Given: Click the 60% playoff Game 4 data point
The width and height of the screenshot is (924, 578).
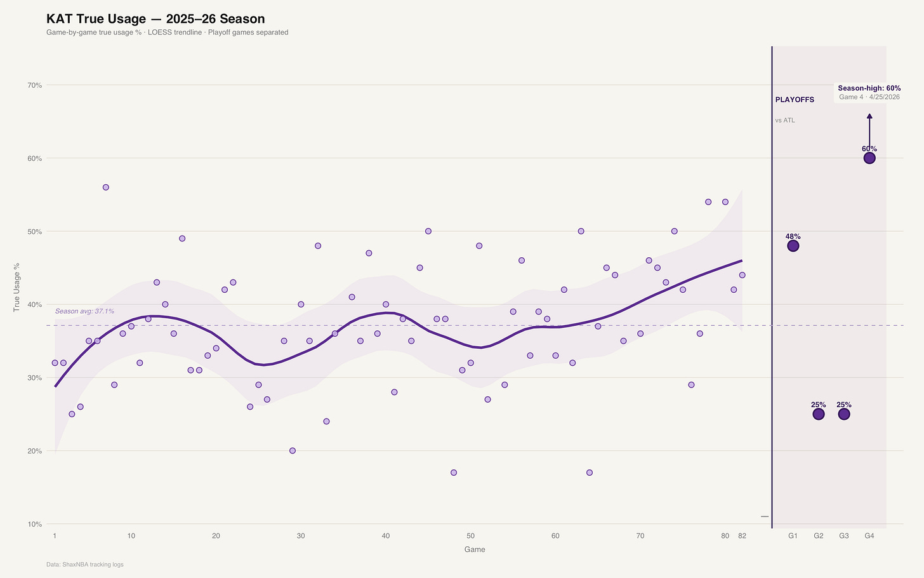Looking at the screenshot, I should [869, 158].
